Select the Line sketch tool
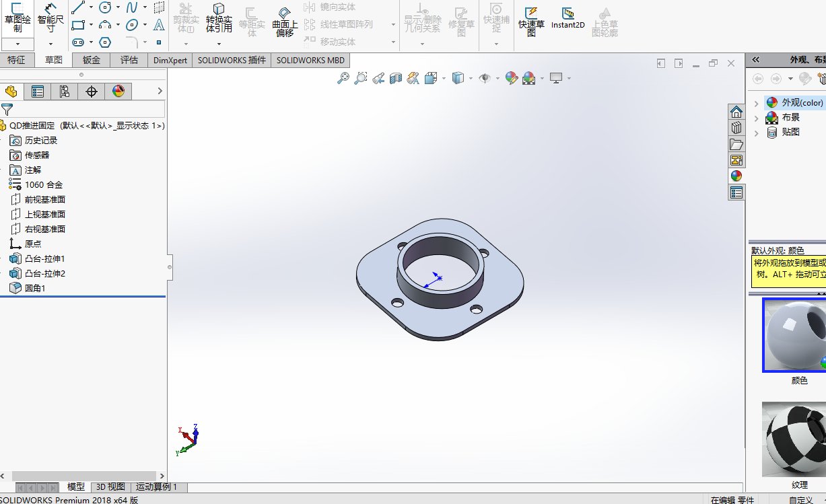This screenshot has width=826, height=504. [78, 7]
